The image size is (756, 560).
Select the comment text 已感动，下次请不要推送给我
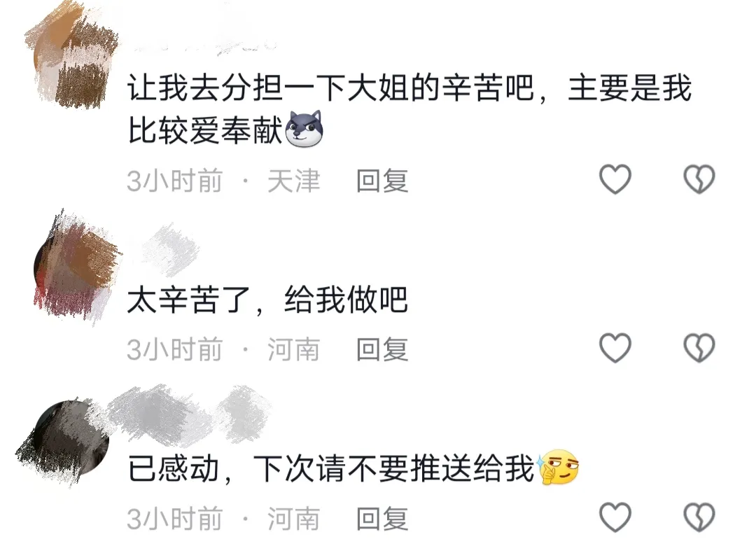pos(330,468)
